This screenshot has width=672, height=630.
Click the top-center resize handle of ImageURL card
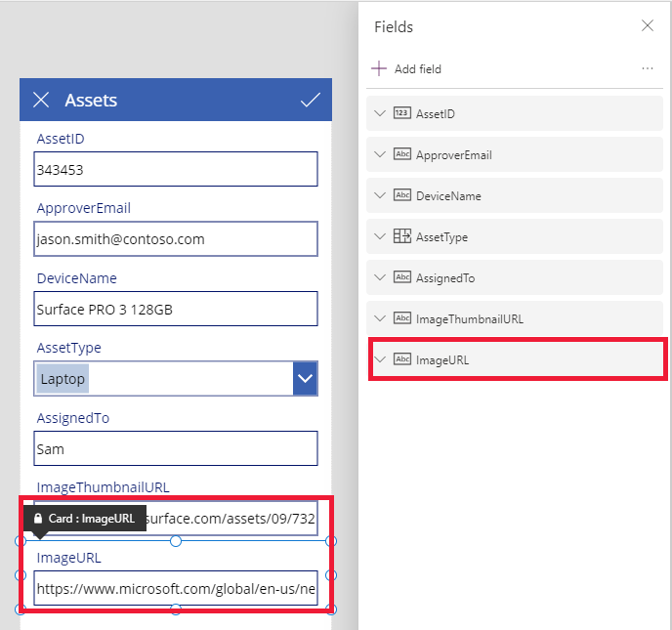(x=176, y=541)
